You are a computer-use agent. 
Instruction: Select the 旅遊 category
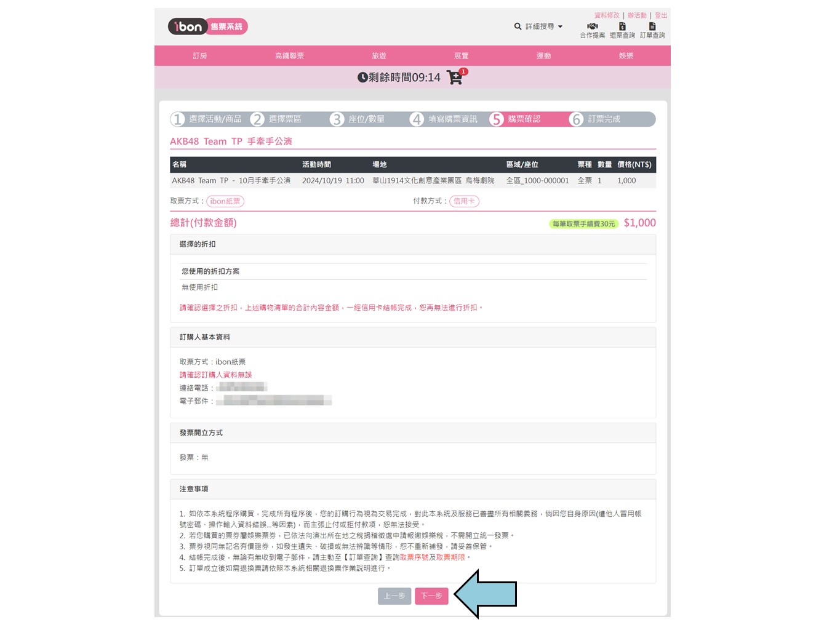(379, 56)
